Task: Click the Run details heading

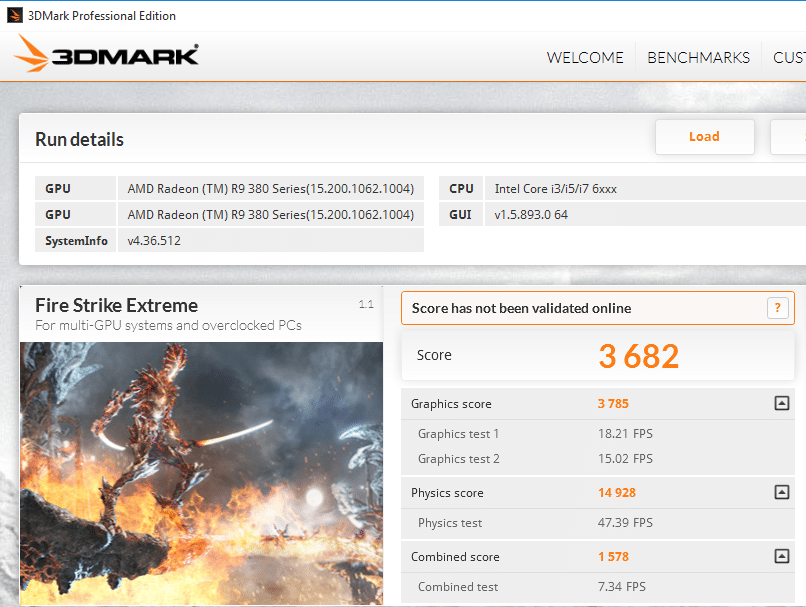Action: [80, 139]
